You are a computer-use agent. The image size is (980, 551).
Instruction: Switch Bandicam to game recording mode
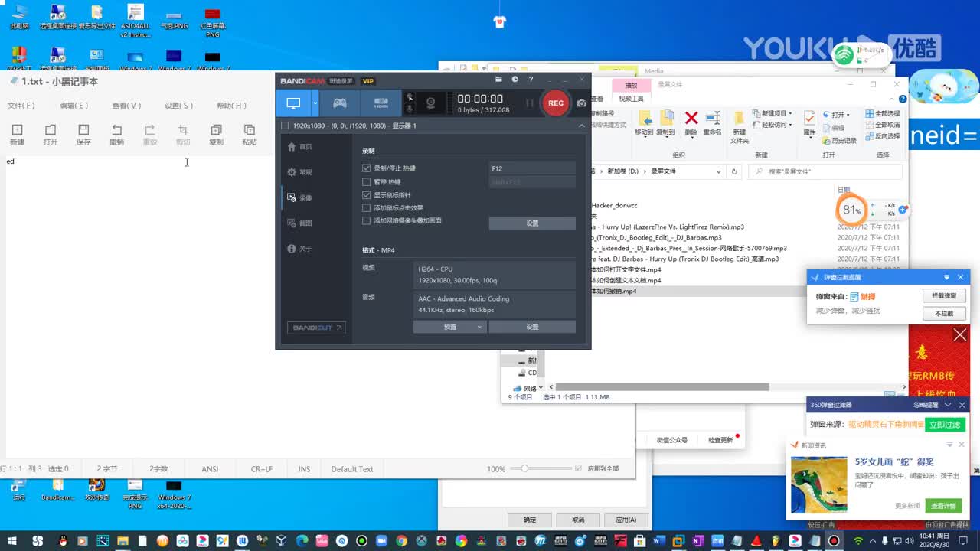(x=340, y=103)
